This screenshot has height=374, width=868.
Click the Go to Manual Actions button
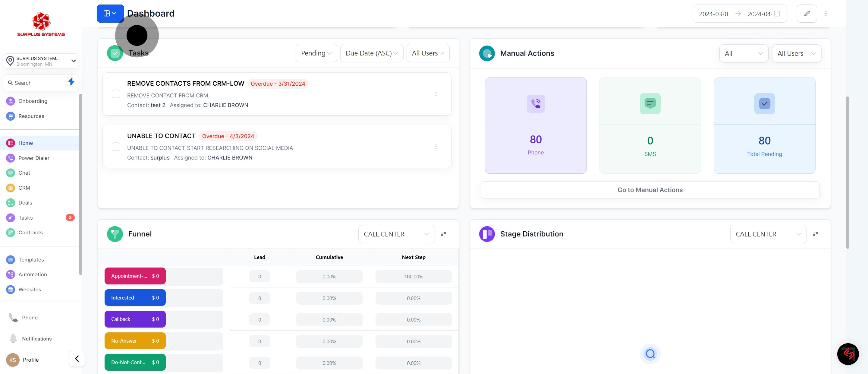[650, 190]
